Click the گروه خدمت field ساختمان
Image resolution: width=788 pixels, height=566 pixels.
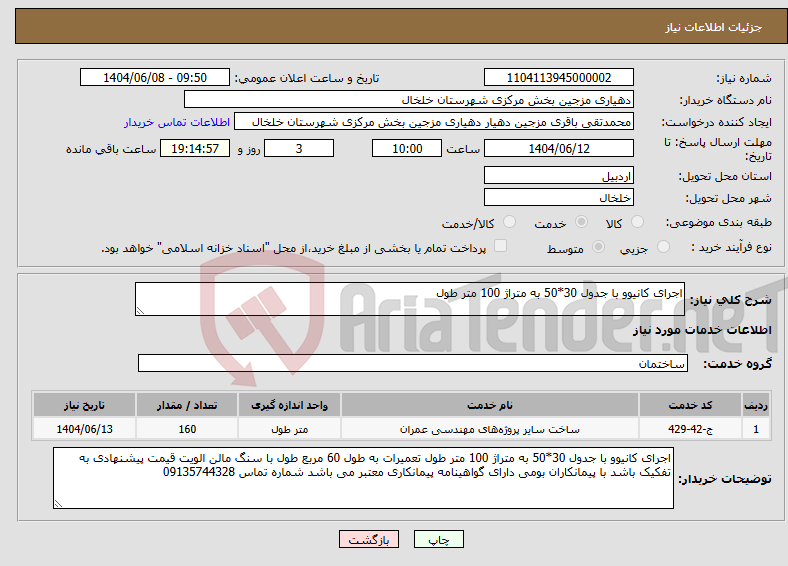click(413, 363)
